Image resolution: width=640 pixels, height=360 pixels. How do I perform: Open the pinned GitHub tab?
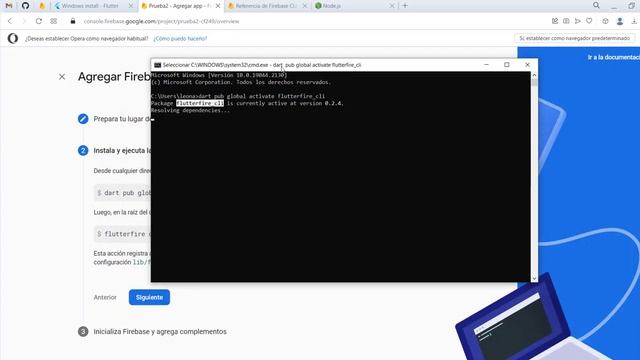pos(25,6)
